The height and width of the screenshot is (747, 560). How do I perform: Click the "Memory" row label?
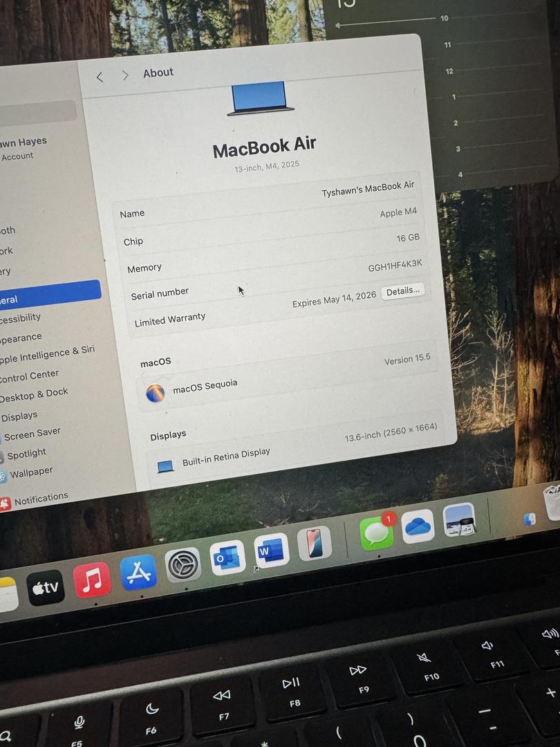coord(144,268)
